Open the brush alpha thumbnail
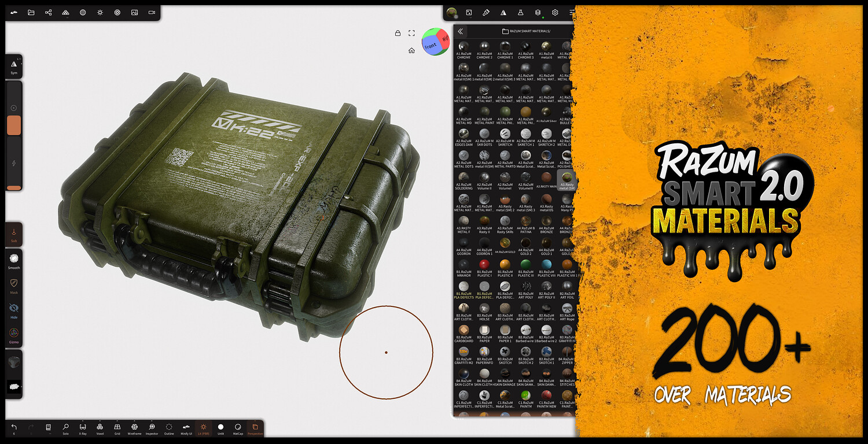The image size is (868, 444). click(x=14, y=387)
